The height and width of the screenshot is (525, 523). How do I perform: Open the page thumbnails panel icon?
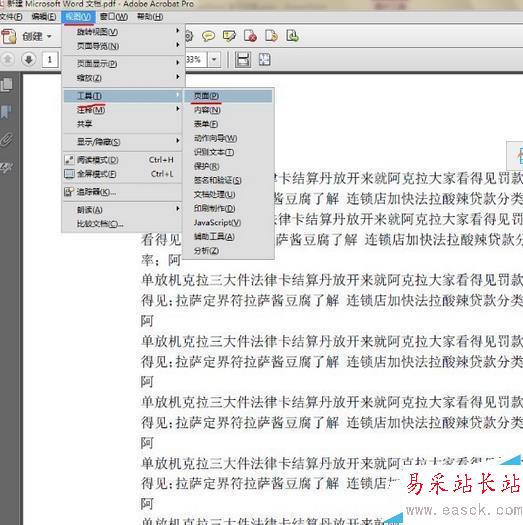7,85
